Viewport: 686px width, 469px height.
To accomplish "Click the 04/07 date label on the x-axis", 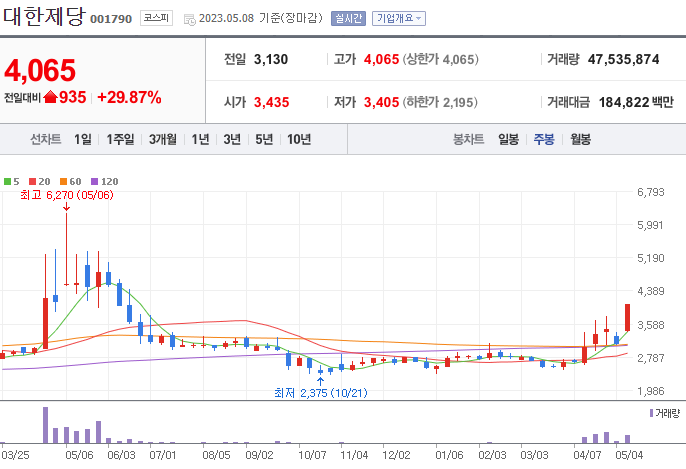I will click(x=587, y=455).
